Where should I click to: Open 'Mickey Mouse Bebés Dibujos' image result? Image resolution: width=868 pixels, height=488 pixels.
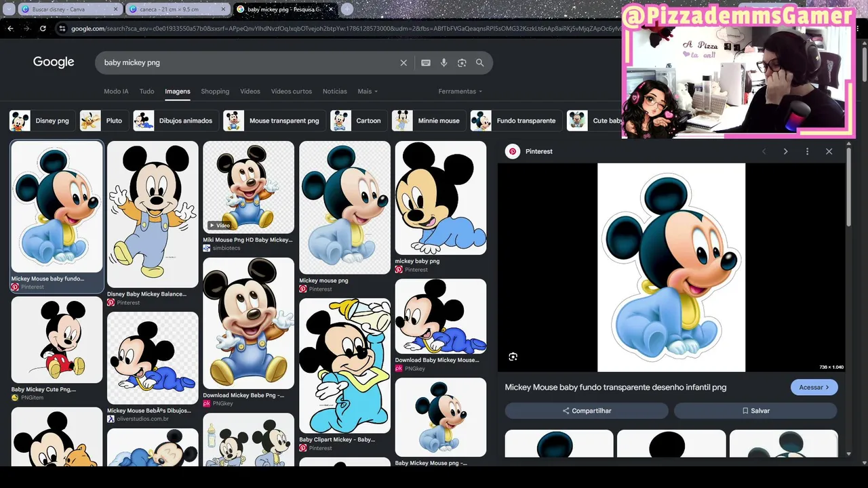click(153, 358)
